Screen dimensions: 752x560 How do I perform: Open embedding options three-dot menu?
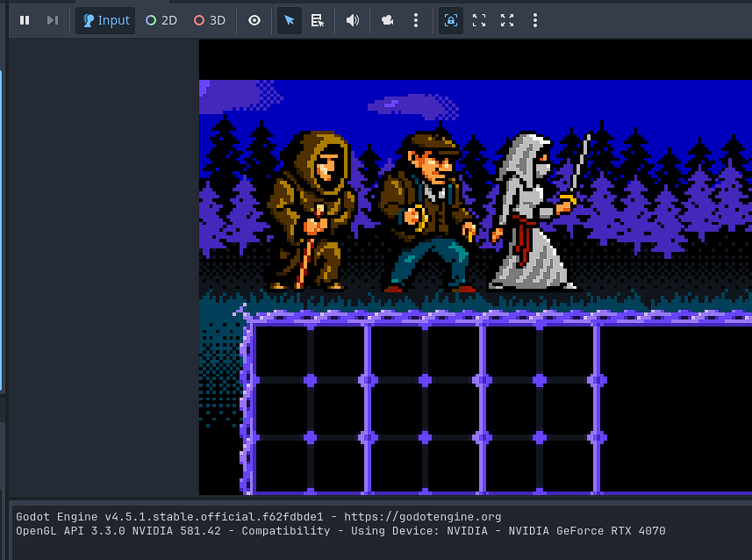click(535, 20)
